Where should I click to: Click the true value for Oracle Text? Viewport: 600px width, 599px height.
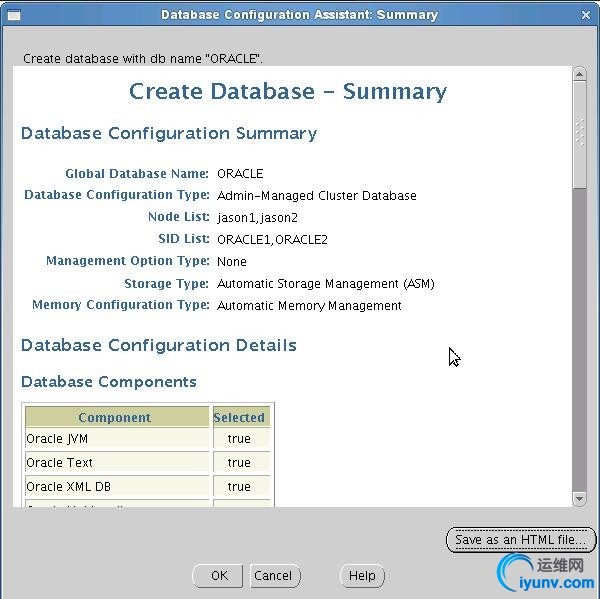tap(241, 463)
